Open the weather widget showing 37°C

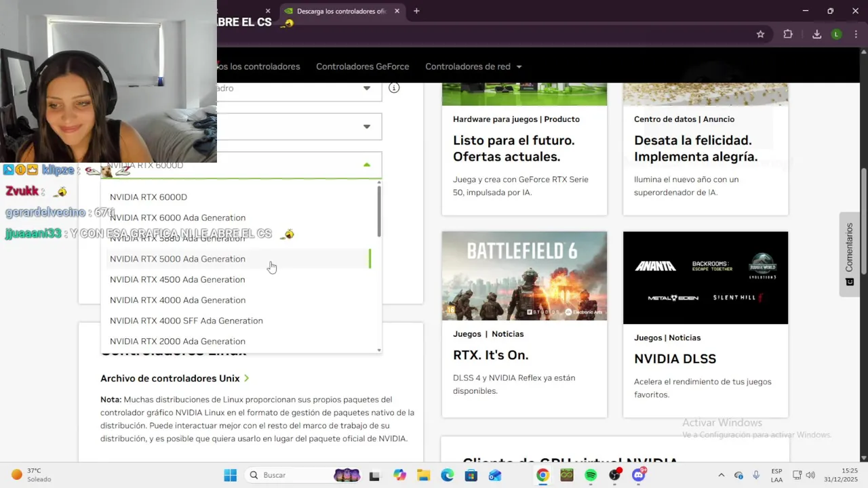point(32,475)
